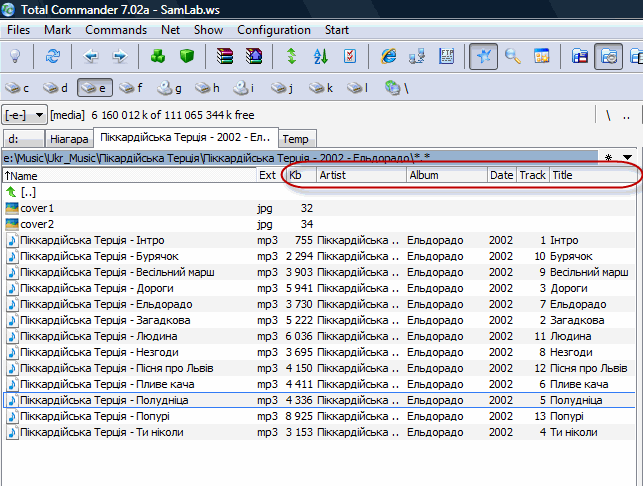Switch to drive d

(55, 88)
